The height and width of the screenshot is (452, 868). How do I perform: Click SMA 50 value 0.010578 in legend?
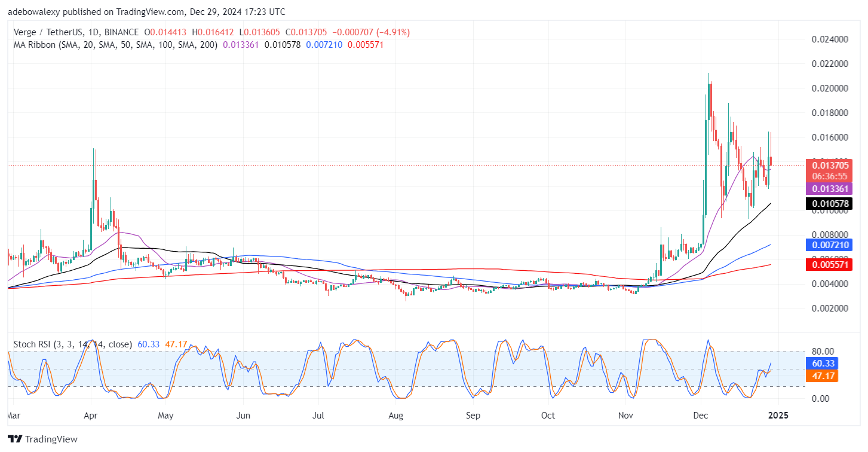[x=283, y=45]
